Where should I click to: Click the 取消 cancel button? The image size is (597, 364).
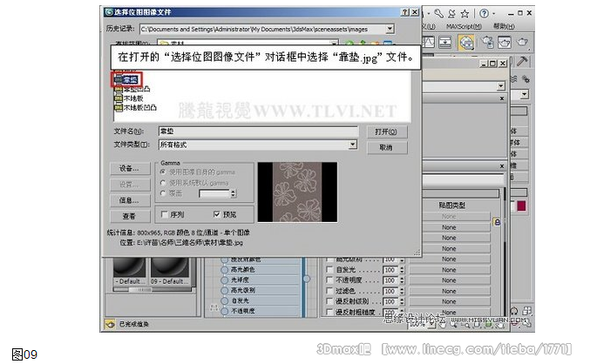[386, 147]
